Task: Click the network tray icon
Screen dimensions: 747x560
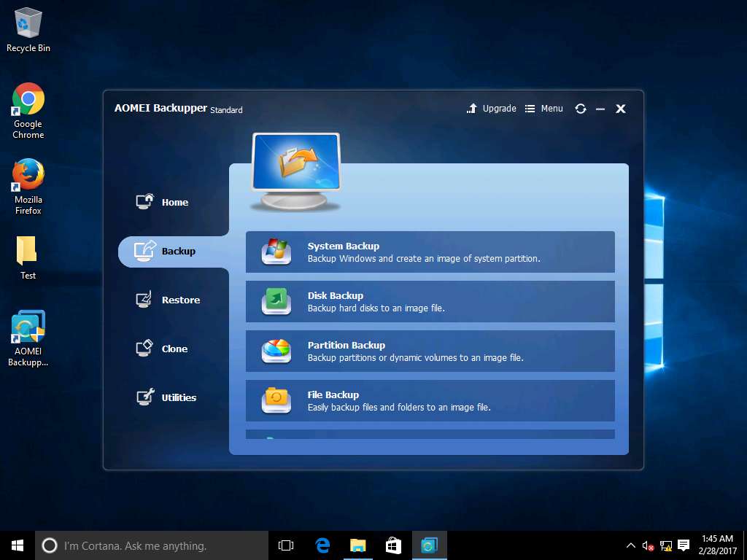Action: [666, 545]
